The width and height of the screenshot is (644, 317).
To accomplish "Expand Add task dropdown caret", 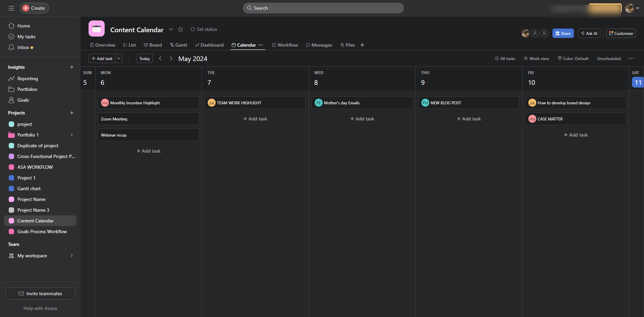I will [119, 58].
